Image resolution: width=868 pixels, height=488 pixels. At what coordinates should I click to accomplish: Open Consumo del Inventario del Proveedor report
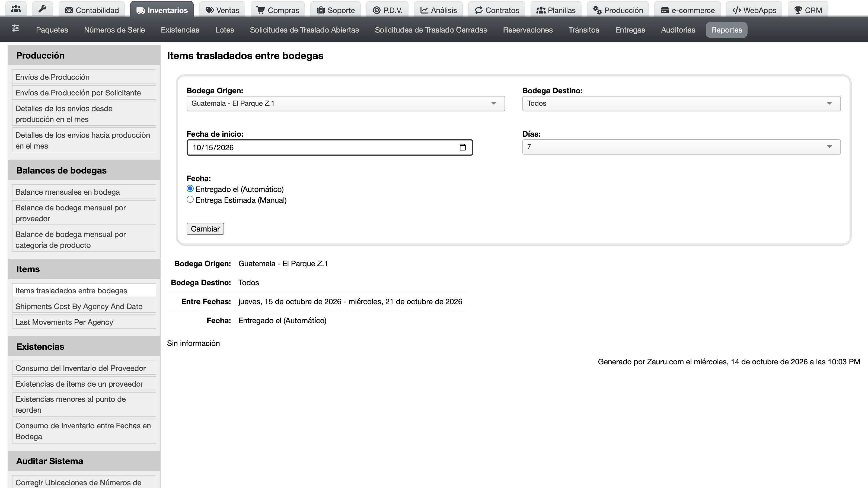pos(84,368)
